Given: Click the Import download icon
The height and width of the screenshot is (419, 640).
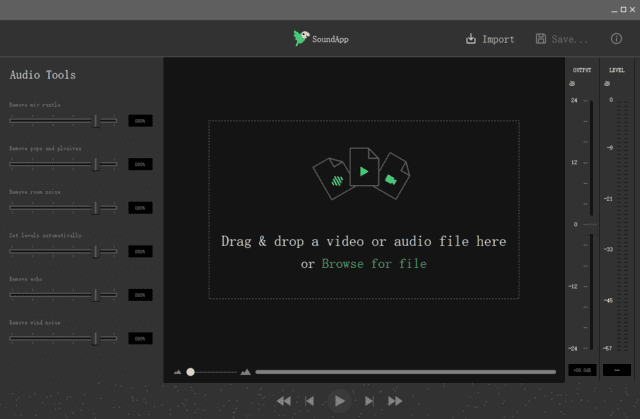Looking at the screenshot, I should [x=471, y=39].
